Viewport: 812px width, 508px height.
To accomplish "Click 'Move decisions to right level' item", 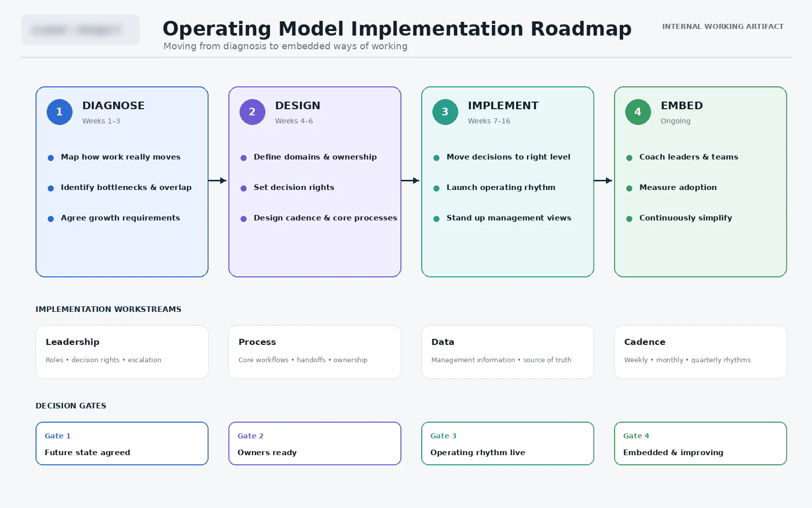I will point(509,157).
